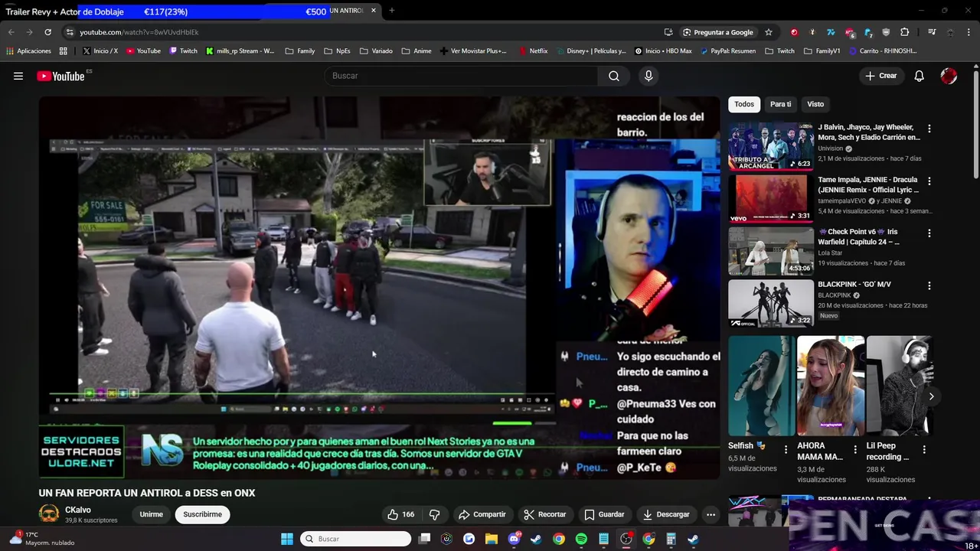Open the Netflix bookmark

[533, 51]
